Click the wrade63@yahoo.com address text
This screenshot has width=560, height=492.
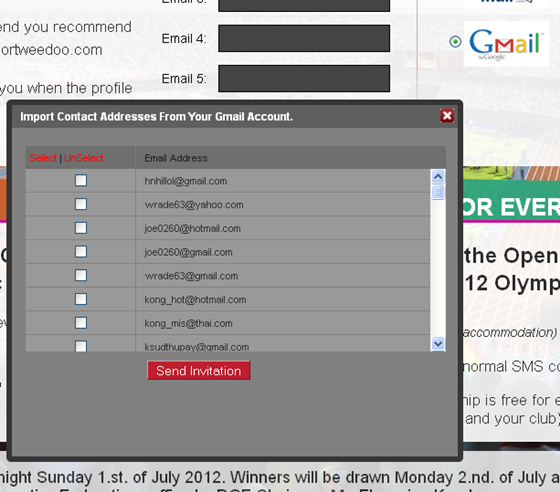pyautogui.click(x=194, y=205)
